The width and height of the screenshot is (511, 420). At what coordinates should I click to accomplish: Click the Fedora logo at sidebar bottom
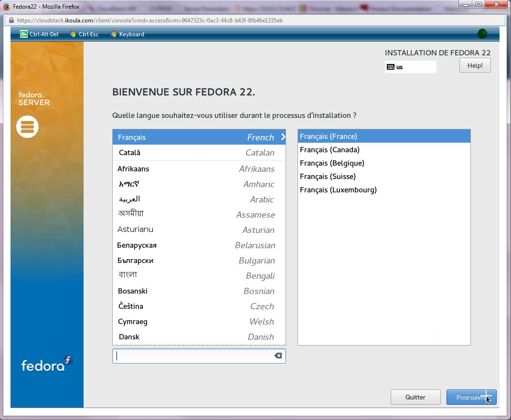click(x=45, y=365)
